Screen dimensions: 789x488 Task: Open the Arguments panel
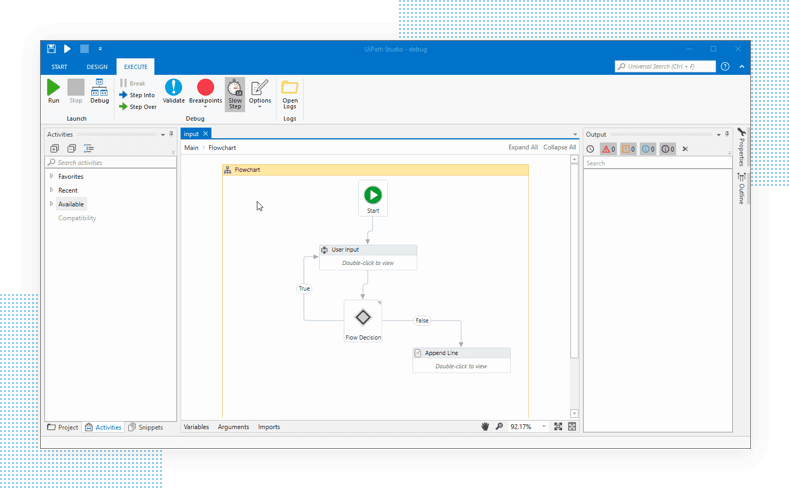[233, 427]
